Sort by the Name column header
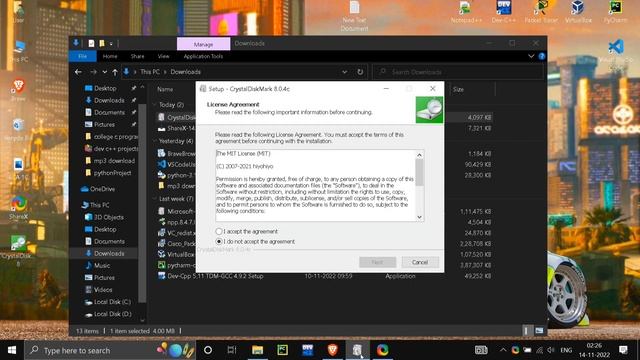This screenshot has width=640, height=360. 165,89
